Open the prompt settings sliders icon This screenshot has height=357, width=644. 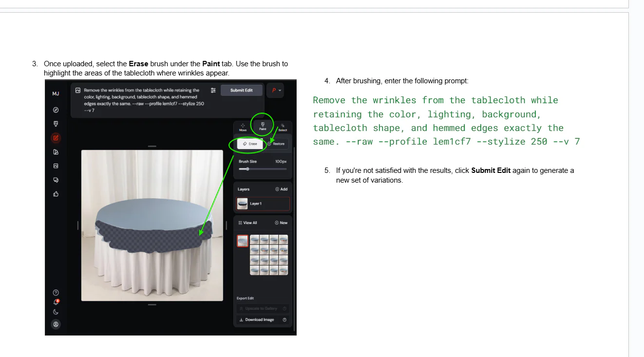[213, 90]
